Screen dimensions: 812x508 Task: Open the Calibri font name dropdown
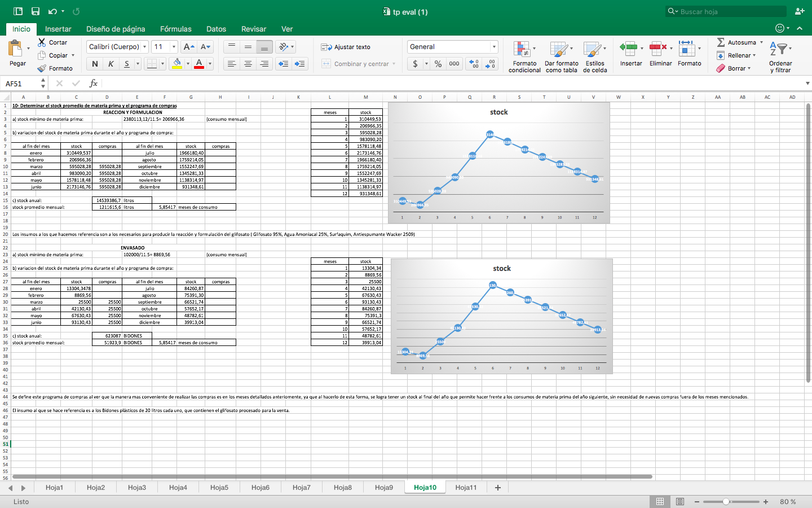click(x=145, y=47)
